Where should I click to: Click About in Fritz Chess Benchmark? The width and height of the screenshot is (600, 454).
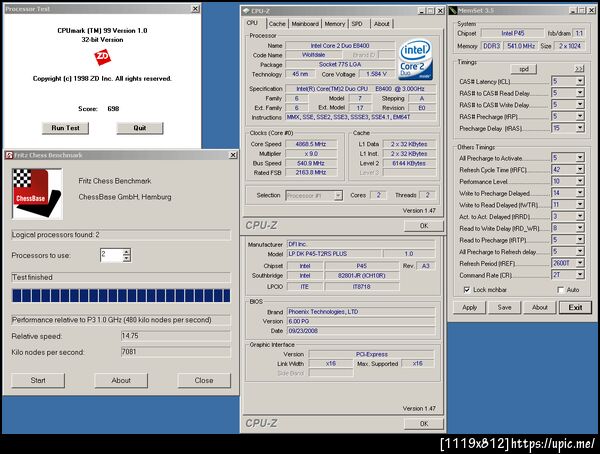(121, 380)
